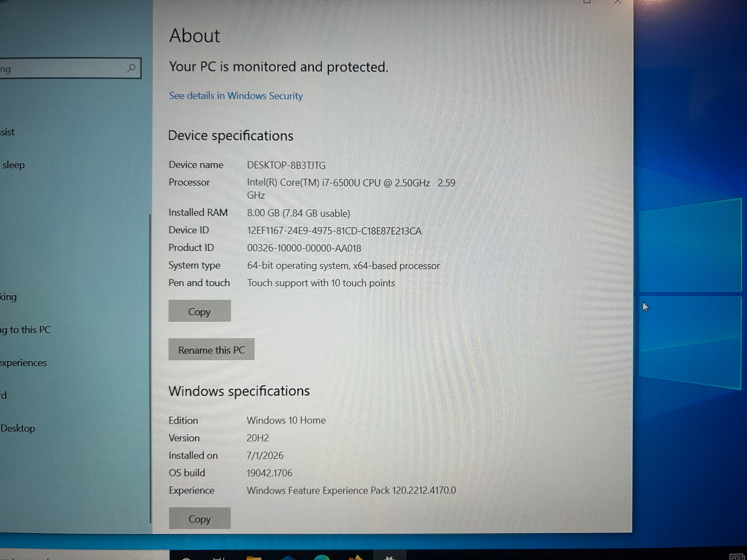Screen dimensions: 747x560
Task: Launch Microsoft Edge from the taskbar
Action: click(x=322, y=557)
